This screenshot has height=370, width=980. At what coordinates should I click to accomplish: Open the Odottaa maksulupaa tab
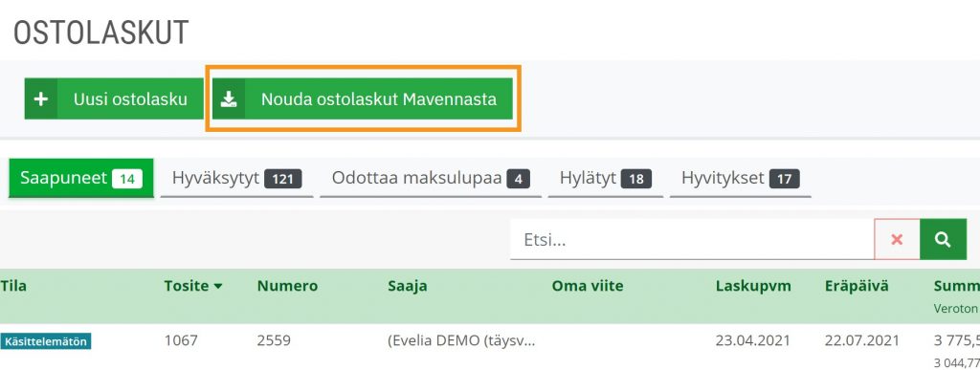(x=431, y=179)
